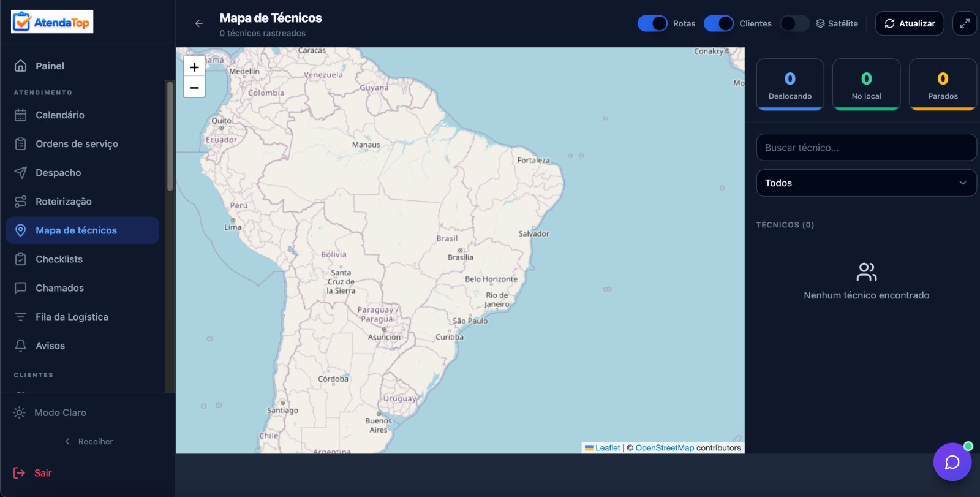Zoom out on the map

coord(194,88)
